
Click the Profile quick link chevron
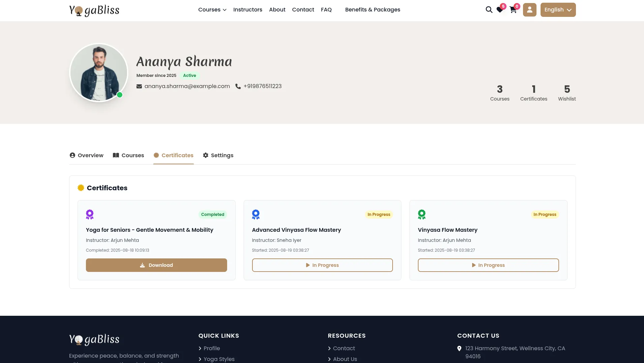click(x=200, y=348)
